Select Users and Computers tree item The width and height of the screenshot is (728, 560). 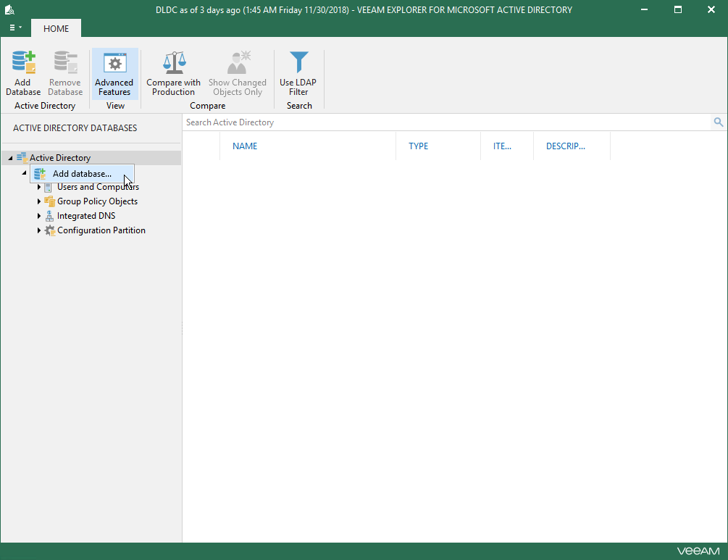click(98, 187)
